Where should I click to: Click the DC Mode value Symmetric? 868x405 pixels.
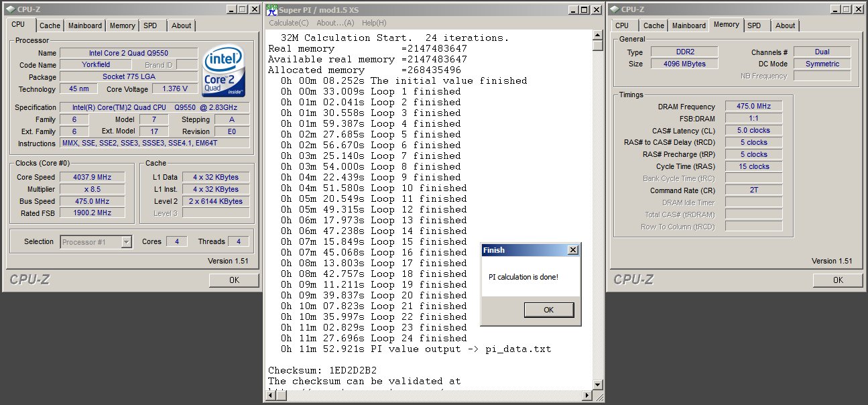[822, 64]
